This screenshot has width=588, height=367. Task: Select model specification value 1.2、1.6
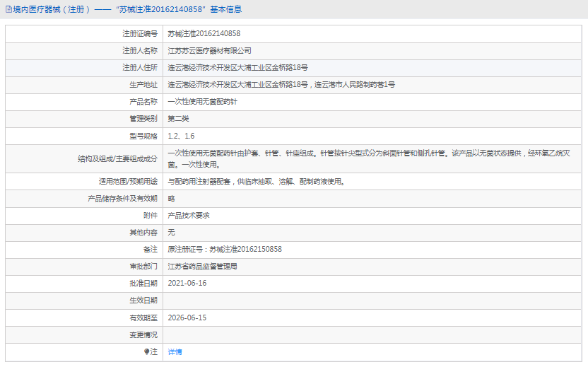181,136
